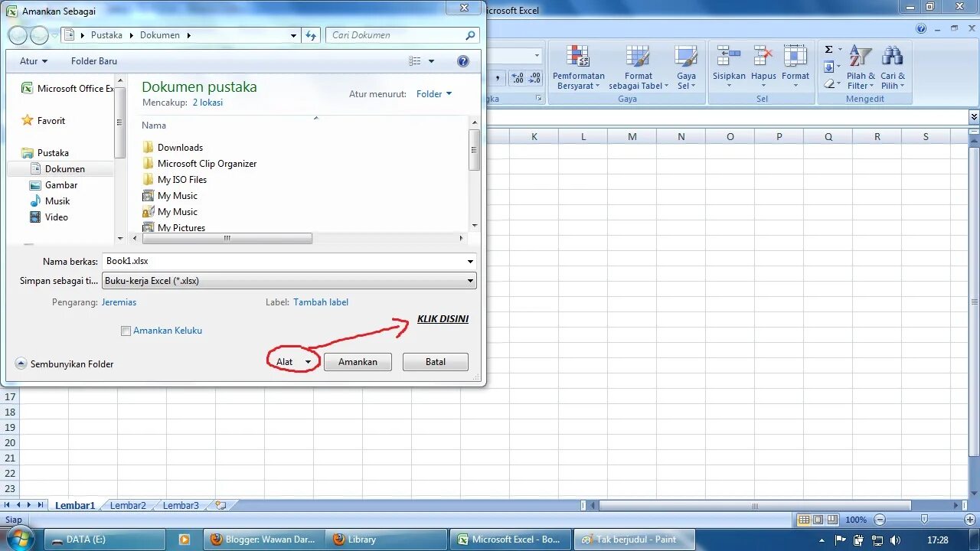Click Tambah label link

(321, 302)
